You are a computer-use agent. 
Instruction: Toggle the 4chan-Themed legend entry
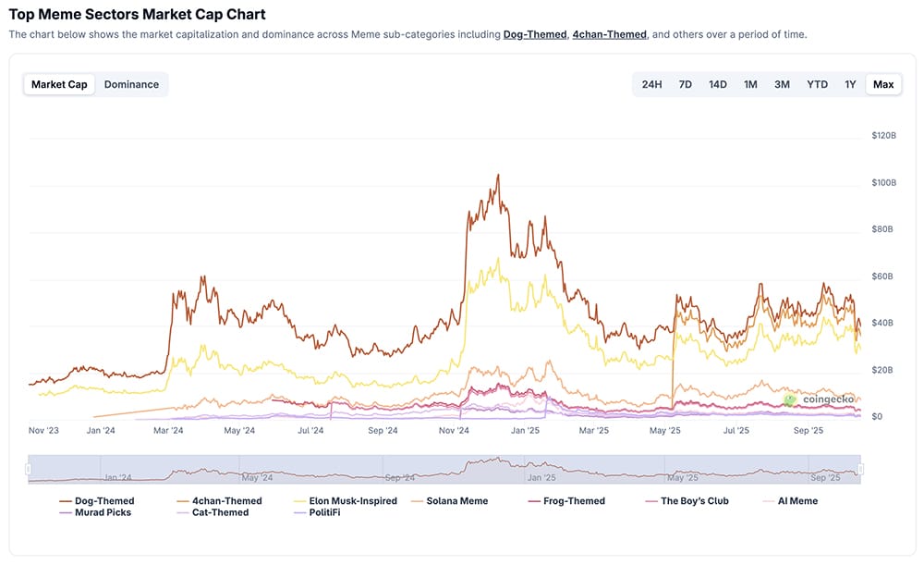coord(226,501)
